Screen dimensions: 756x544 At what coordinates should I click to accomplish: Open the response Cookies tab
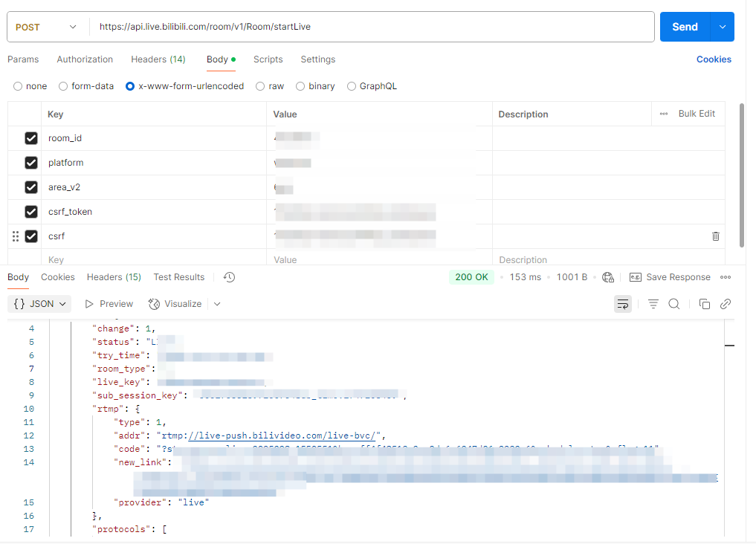point(58,277)
